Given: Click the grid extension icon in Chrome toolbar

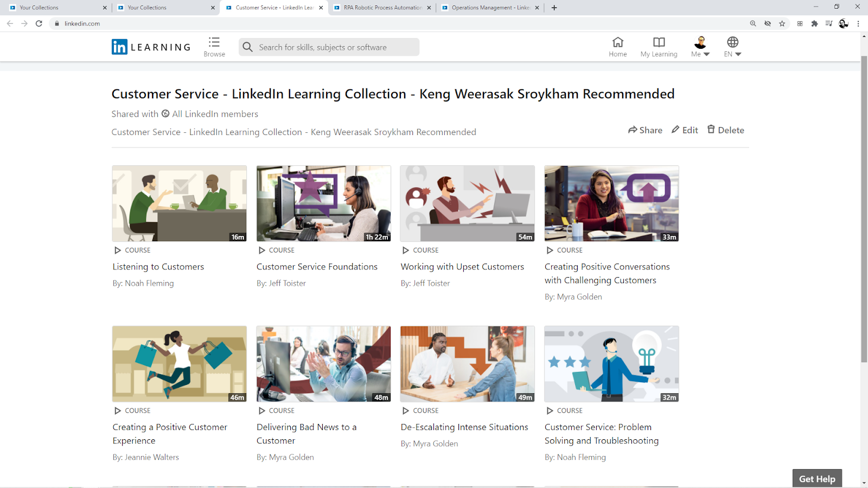Looking at the screenshot, I should pyautogui.click(x=800, y=23).
